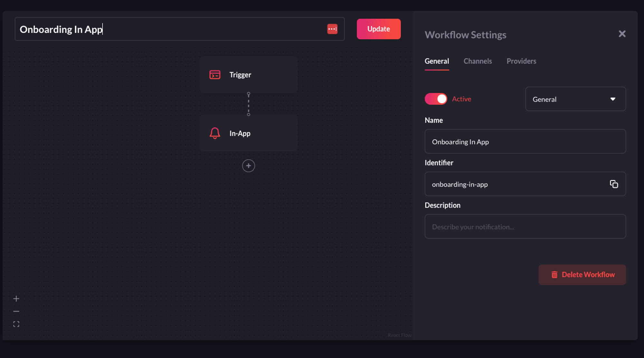
Task: Select the General tab
Action: tap(436, 61)
